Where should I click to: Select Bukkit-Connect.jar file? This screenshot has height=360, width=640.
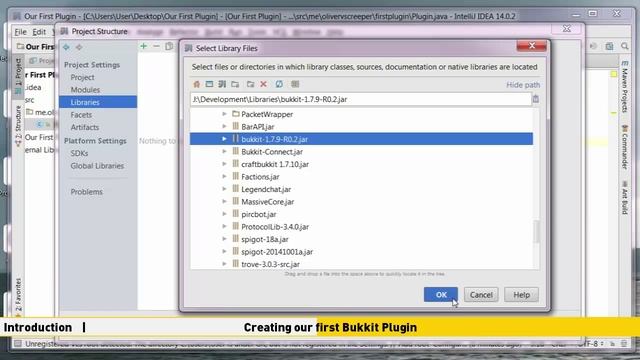click(x=272, y=151)
